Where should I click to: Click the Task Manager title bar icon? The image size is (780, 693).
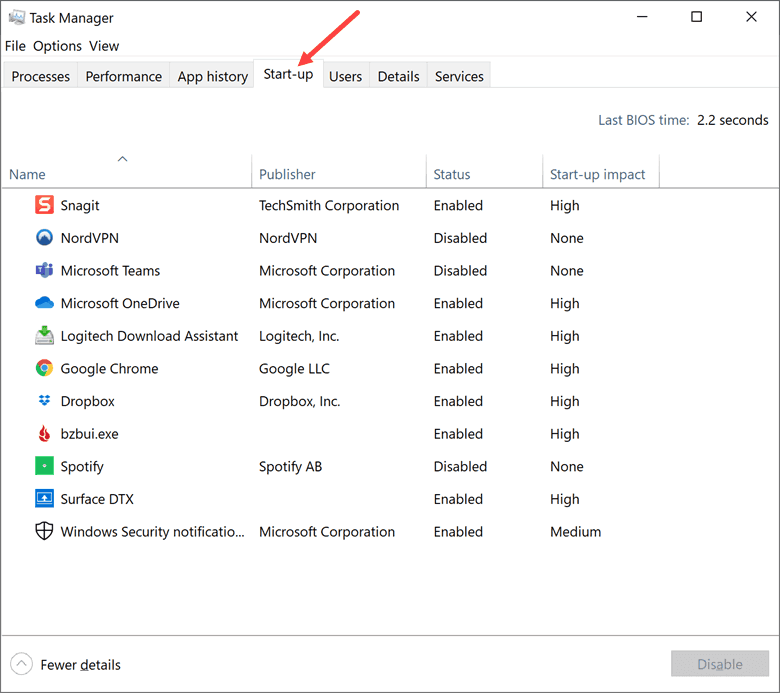click(x=16, y=18)
